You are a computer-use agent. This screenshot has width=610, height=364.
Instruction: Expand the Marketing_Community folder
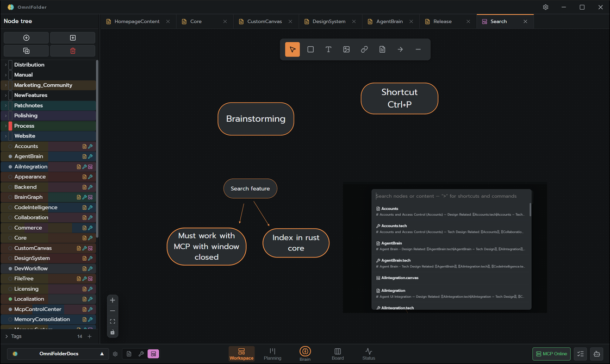[5, 85]
